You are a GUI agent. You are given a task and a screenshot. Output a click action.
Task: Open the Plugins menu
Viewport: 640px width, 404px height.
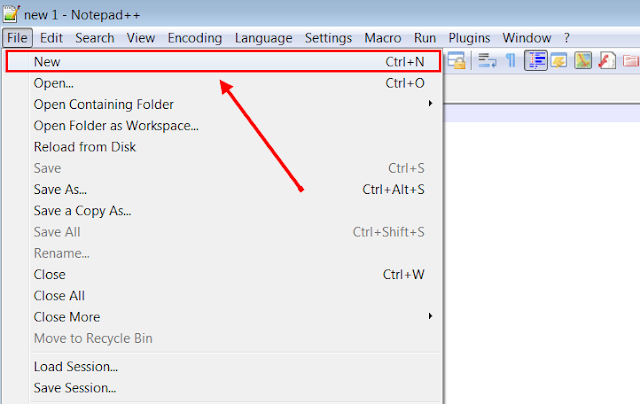tap(469, 38)
